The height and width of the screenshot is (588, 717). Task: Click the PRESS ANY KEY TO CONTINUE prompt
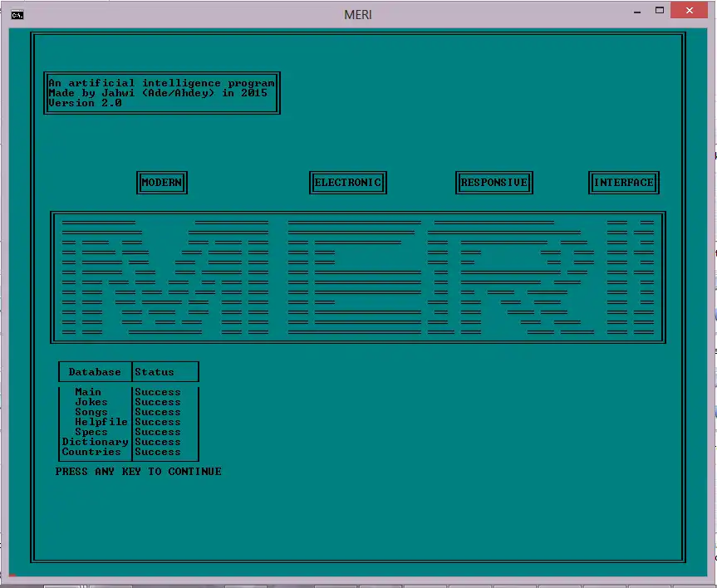pyautogui.click(x=138, y=471)
